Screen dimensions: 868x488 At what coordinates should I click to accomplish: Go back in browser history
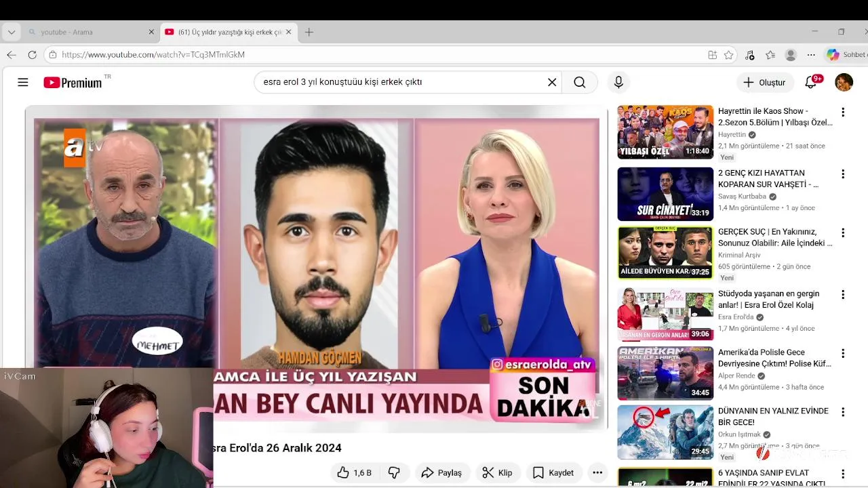[x=12, y=55]
